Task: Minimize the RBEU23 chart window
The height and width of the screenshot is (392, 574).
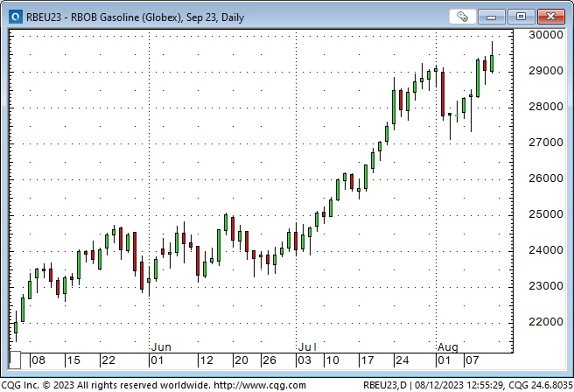Action: click(491, 17)
